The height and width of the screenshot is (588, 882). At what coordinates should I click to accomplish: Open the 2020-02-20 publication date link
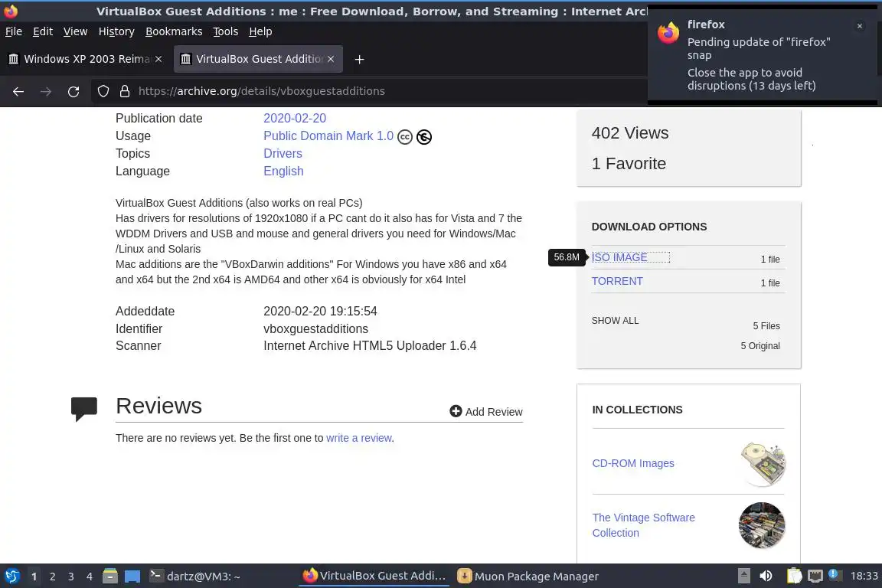click(x=295, y=118)
